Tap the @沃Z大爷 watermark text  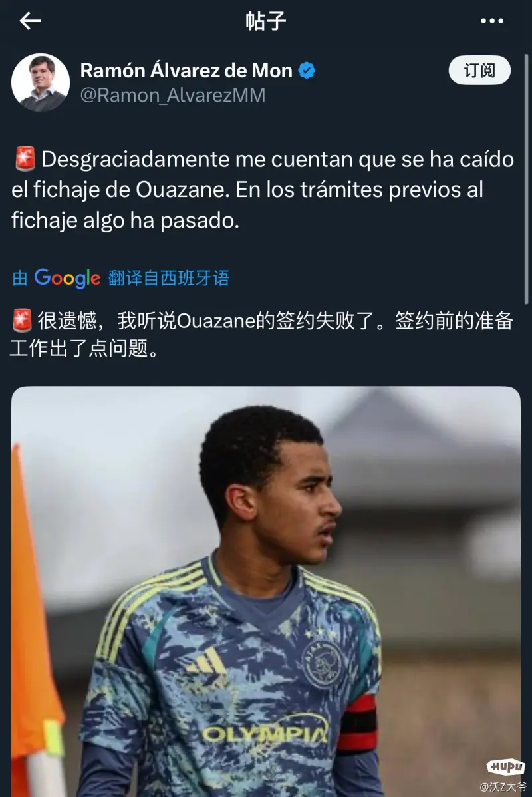click(503, 786)
